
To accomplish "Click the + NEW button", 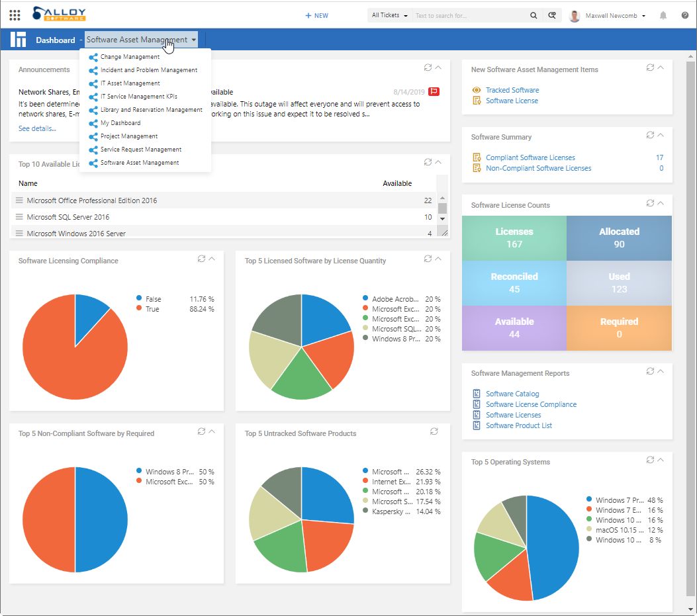I will [316, 16].
